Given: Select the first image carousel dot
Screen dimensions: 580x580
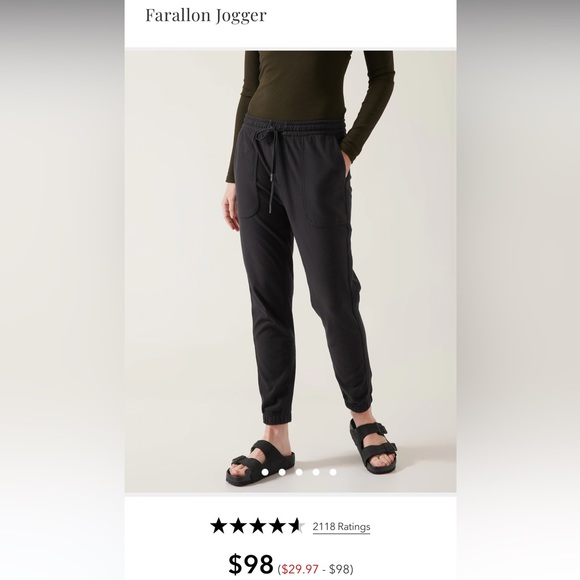Looking at the screenshot, I should [265, 472].
